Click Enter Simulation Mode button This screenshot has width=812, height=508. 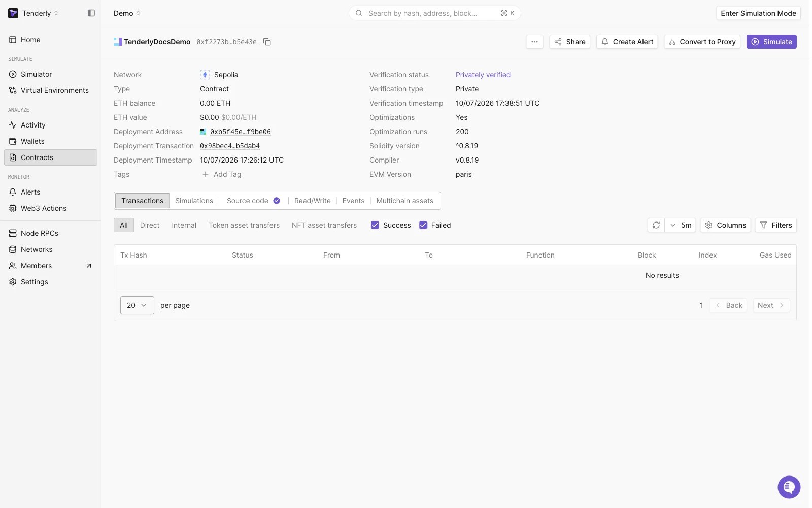click(758, 13)
